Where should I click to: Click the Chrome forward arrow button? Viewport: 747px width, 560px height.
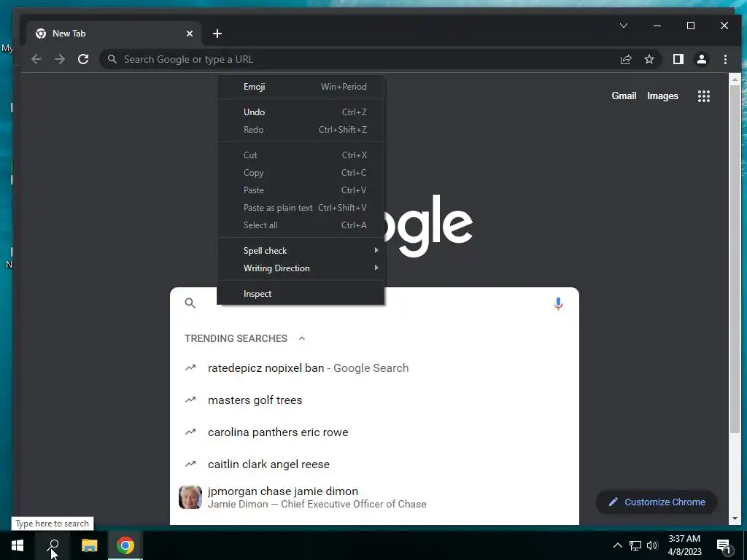click(60, 59)
